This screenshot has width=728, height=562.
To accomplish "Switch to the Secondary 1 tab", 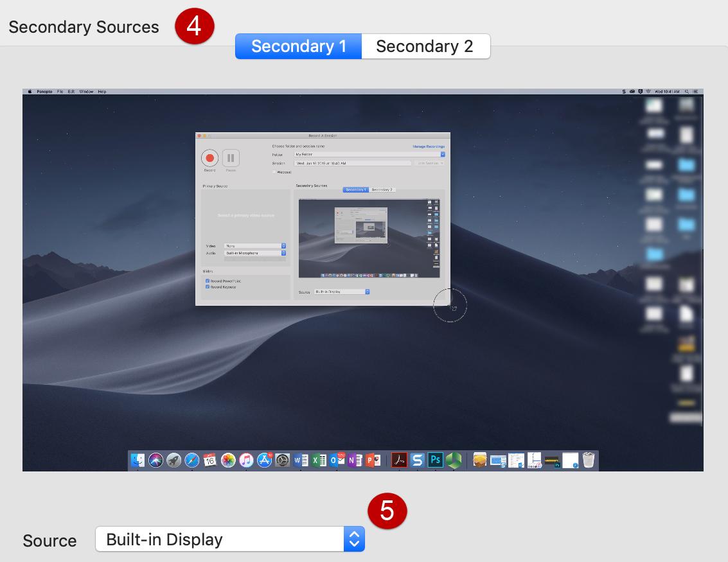I will pyautogui.click(x=299, y=46).
